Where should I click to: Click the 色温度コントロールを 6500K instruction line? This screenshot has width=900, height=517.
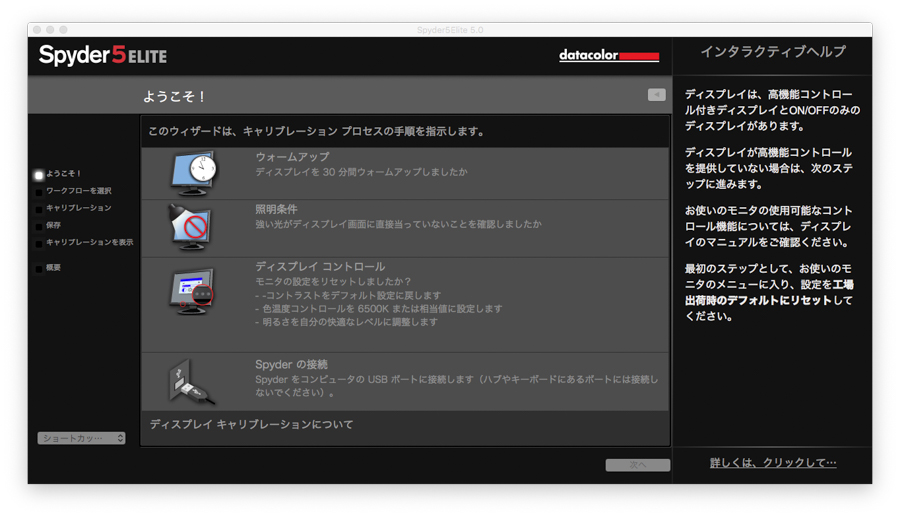379,309
